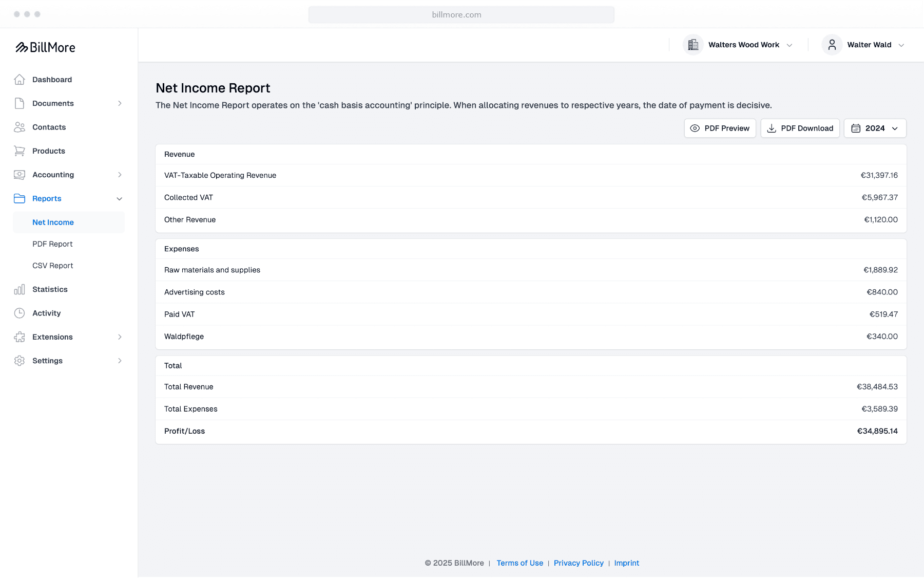Image resolution: width=924 pixels, height=578 pixels.
Task: Click the Products shopping cart icon
Action: [20, 151]
